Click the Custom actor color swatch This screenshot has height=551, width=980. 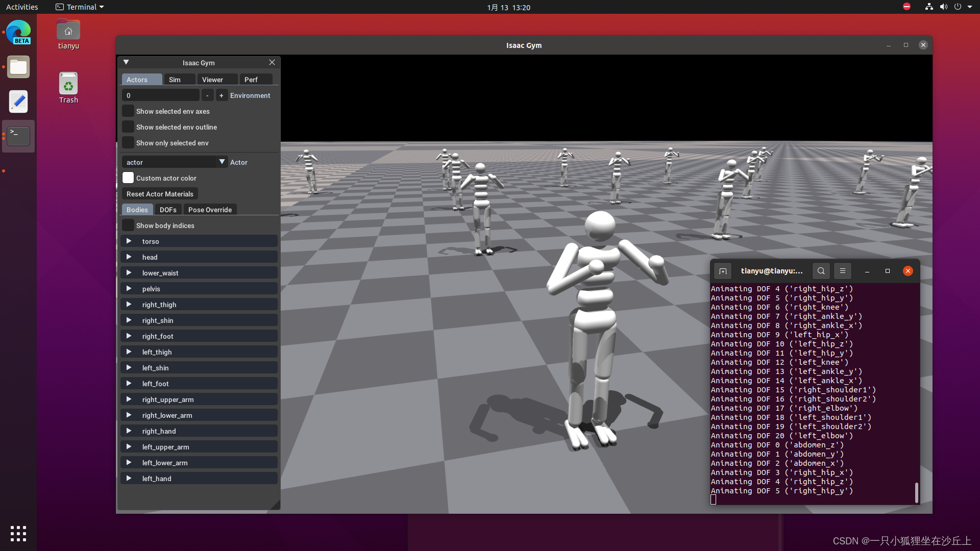tap(128, 178)
